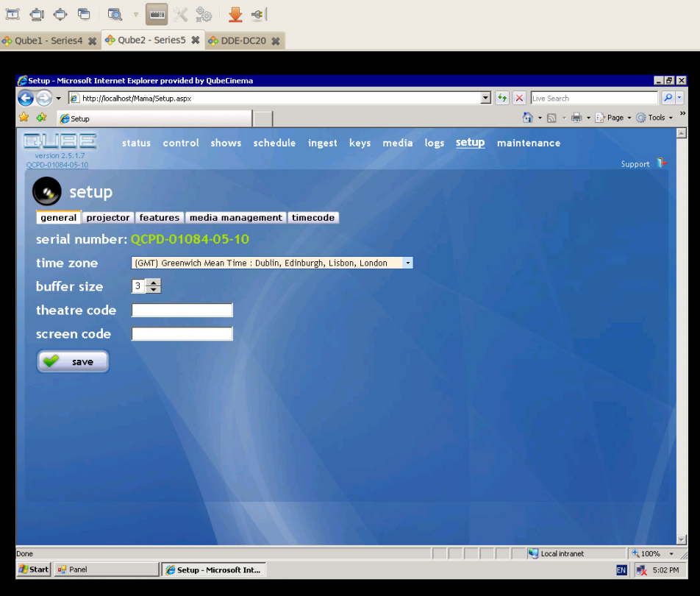Click the screen code input field

coord(182,334)
